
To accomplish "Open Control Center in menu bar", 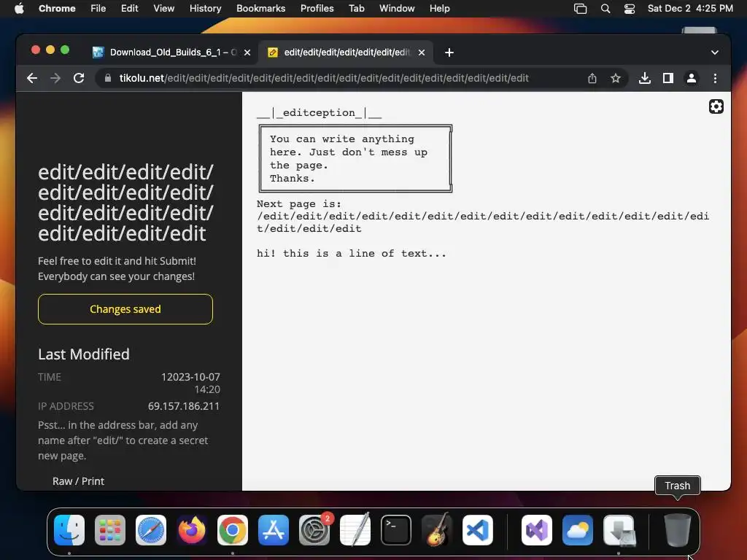I will tap(630, 9).
